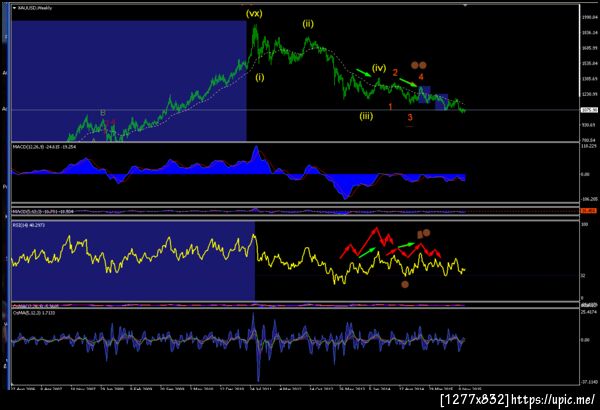This screenshot has width=600, height=410.
Task: Select the orange 2 wave label
Action: point(395,72)
